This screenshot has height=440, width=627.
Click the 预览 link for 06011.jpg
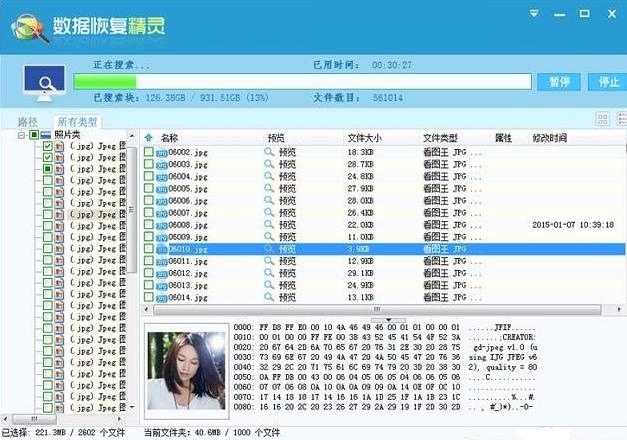coord(287,261)
